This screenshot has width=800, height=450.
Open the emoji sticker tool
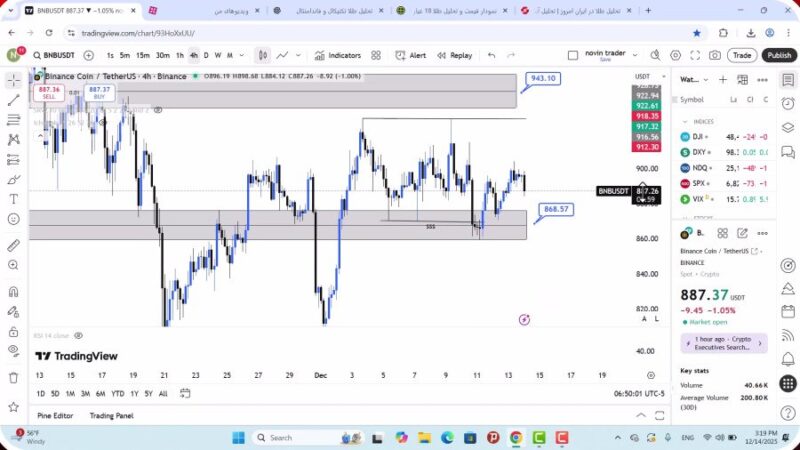coord(13,219)
